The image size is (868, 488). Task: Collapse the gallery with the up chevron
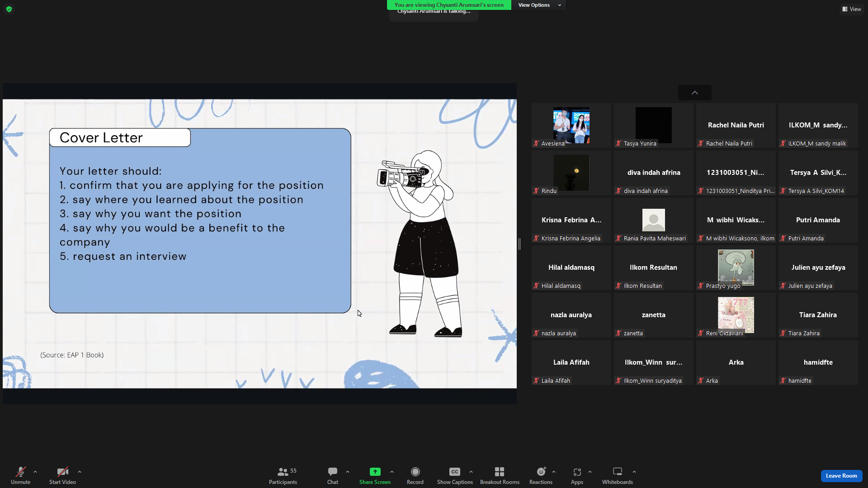(695, 93)
